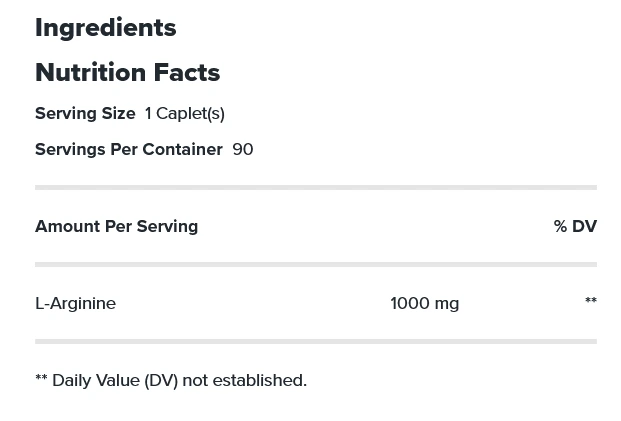
Task: Click the Ingredients section heading
Action: (x=105, y=28)
